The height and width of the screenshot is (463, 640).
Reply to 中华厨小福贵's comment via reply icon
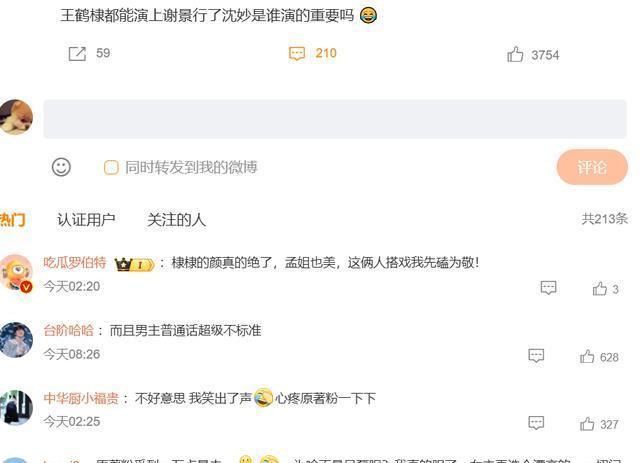[x=536, y=423]
